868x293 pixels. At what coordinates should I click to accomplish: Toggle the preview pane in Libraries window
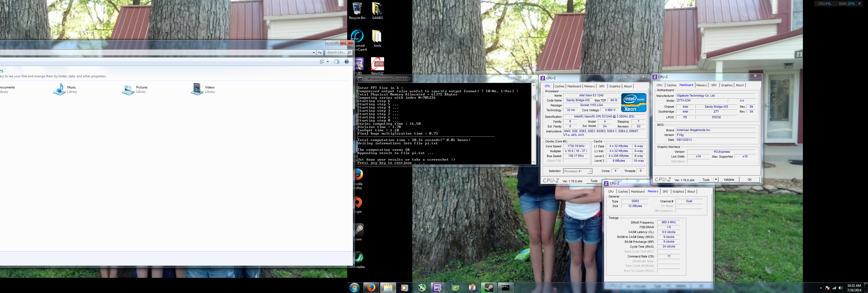point(337,62)
